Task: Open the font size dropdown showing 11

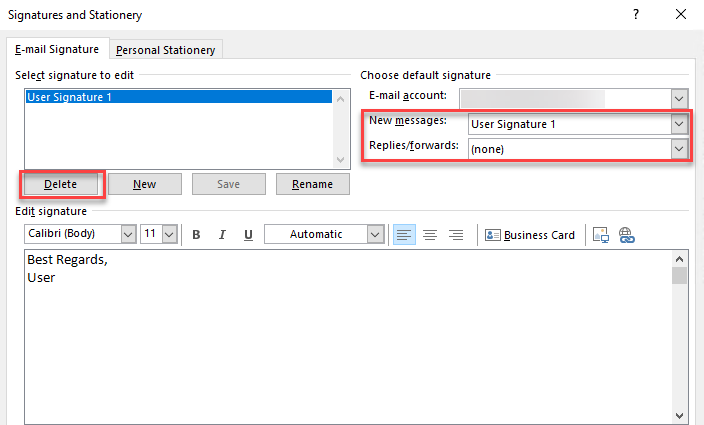Action: (169, 234)
